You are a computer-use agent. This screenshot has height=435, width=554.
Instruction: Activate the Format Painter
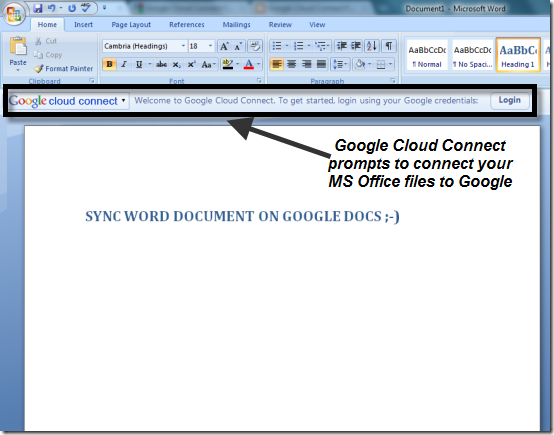pyautogui.click(x=64, y=69)
